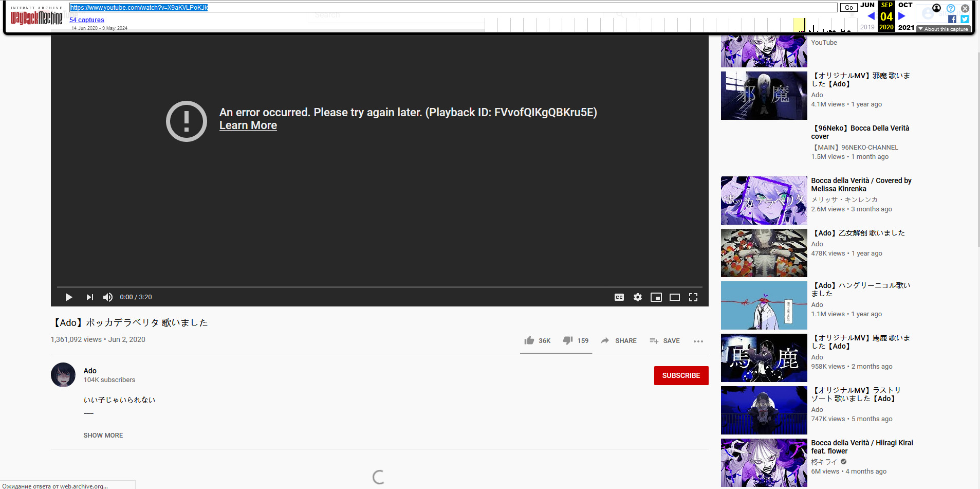Open Learn More error link
The height and width of the screenshot is (489, 980).
(248, 125)
